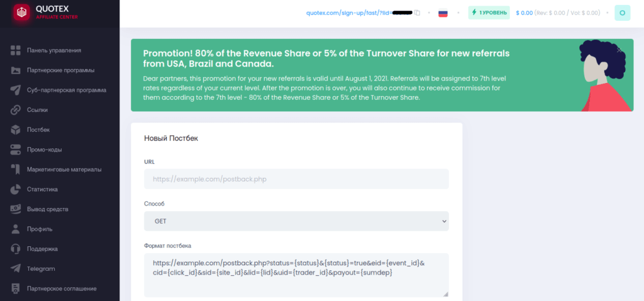Close the promotion banner
The height and width of the screenshot is (301, 644).
click(619, 49)
